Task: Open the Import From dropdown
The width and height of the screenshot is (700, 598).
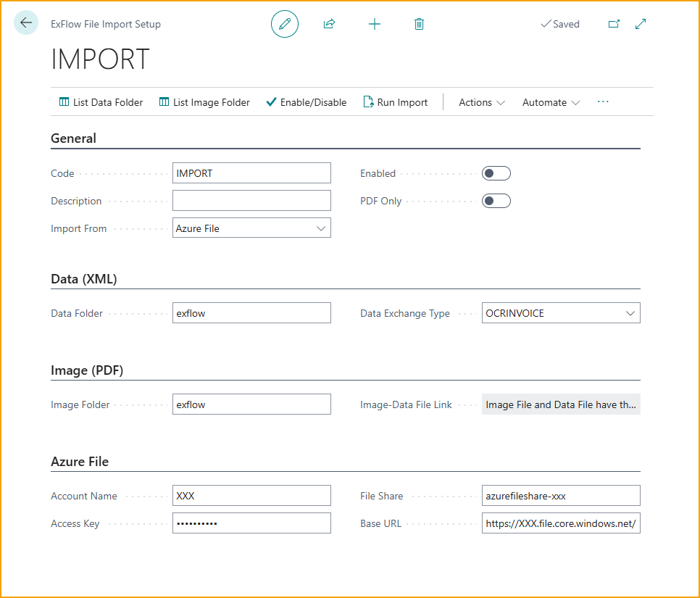Action: [321, 228]
